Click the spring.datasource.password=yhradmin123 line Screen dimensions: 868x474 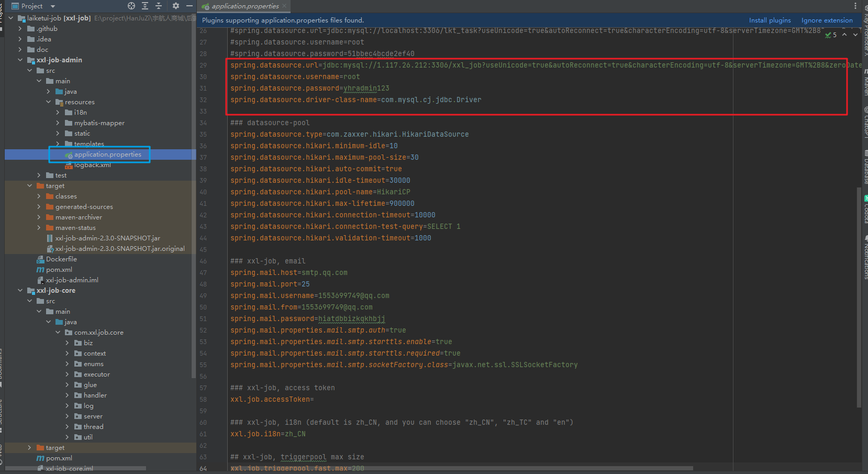(309, 89)
